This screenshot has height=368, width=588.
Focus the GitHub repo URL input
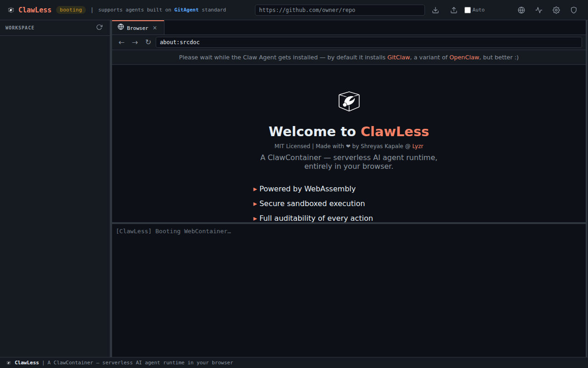[340, 10]
